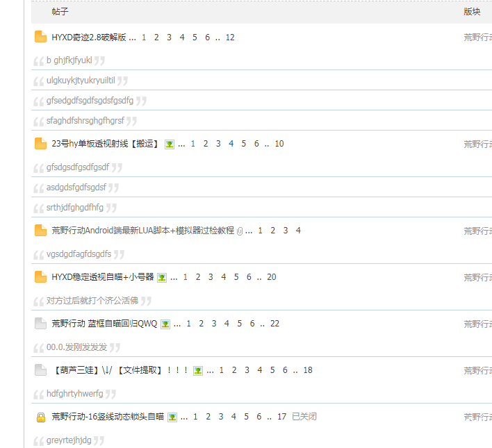Screen dimensions: 492x448
Task: Click folder icon of HYXD奇迹2.8破解版 thread
Action: (40, 37)
